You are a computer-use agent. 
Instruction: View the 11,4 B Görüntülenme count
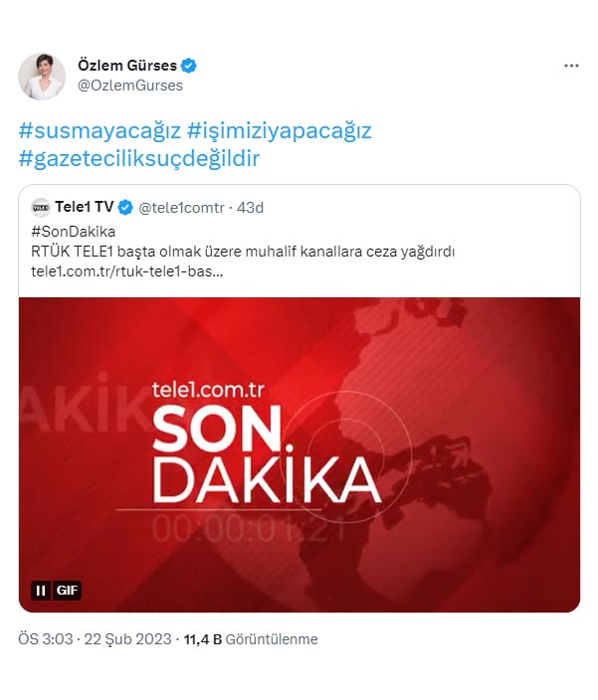(251, 639)
